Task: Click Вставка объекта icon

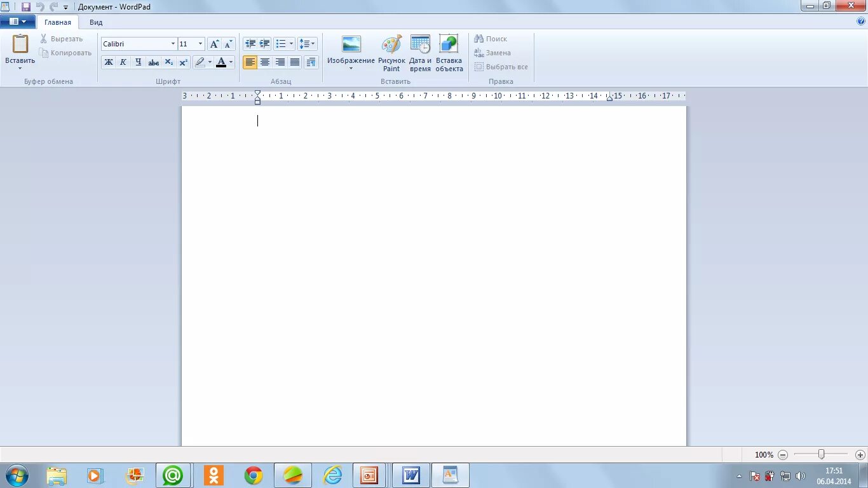Action: pyautogui.click(x=449, y=53)
